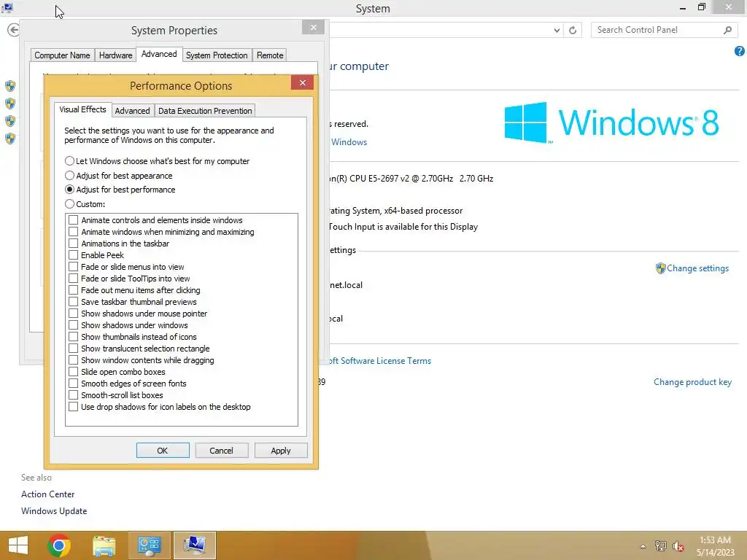The image size is (747, 560).
Task: Toggle 'Animations in the taskbar' checkbox
Action: [x=74, y=244]
